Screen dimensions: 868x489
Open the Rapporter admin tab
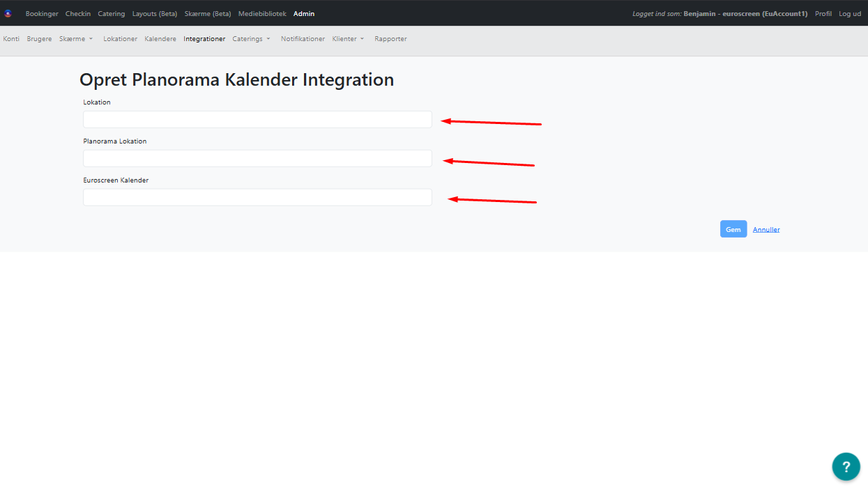coord(390,39)
